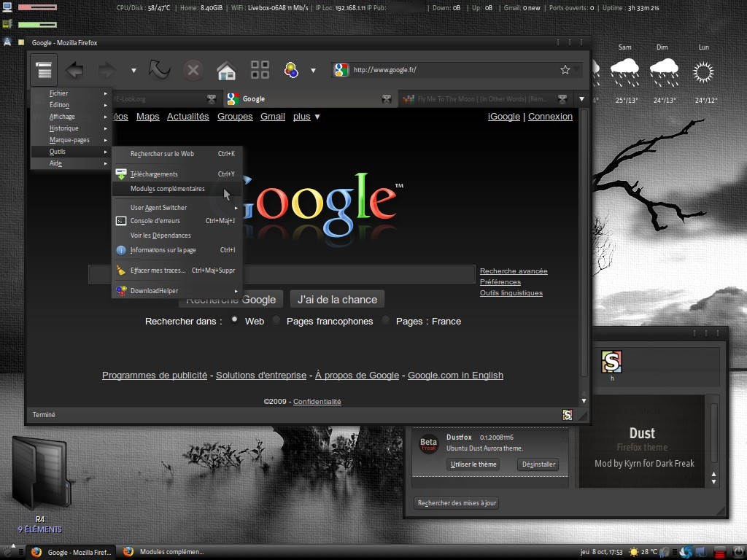This screenshot has height=560, width=747.
Task: Choose Modules complémentaires from the Outils menu
Action: tap(177, 189)
